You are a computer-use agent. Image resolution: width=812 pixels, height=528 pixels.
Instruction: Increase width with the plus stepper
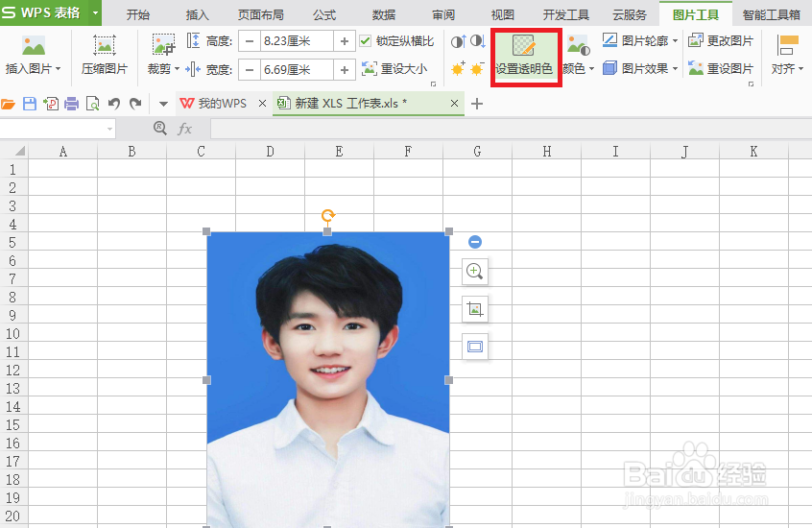345,69
